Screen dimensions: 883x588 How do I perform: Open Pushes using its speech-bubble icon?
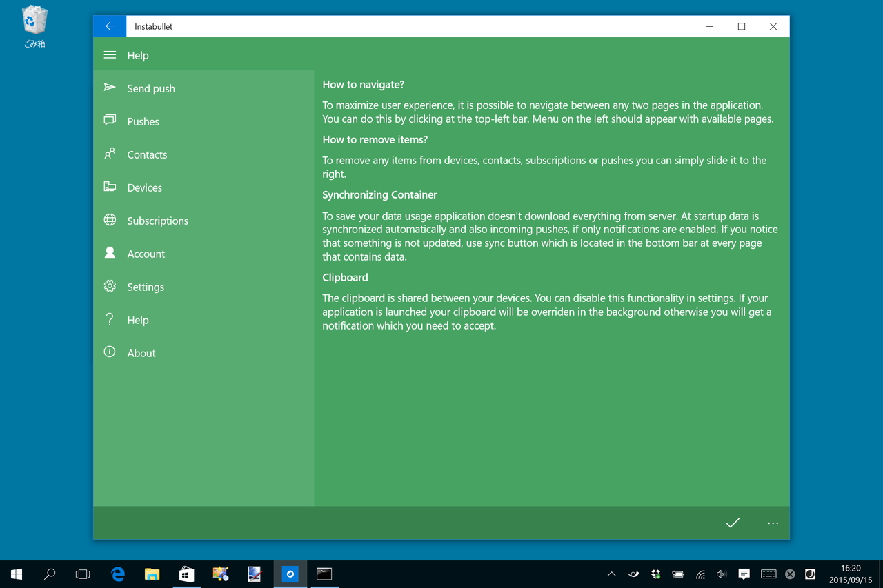click(x=110, y=121)
